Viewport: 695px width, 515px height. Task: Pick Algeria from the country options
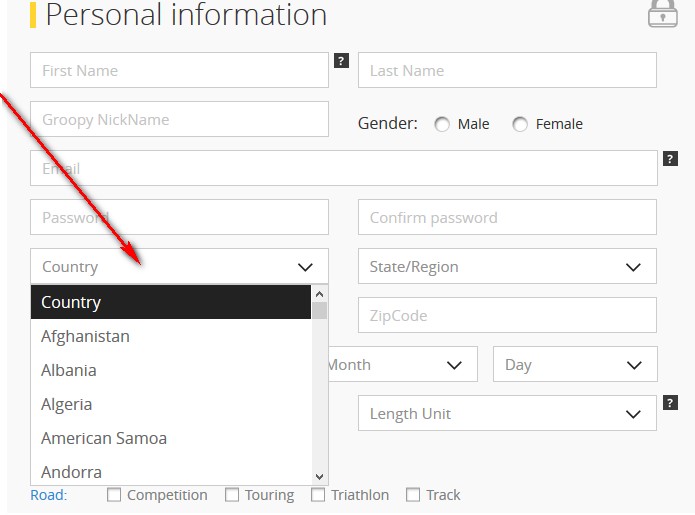(x=171, y=404)
